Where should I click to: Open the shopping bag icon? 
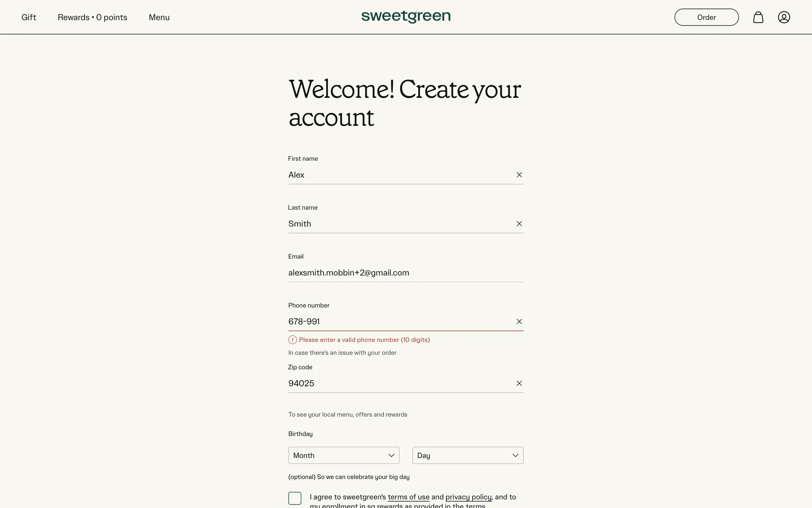(758, 17)
